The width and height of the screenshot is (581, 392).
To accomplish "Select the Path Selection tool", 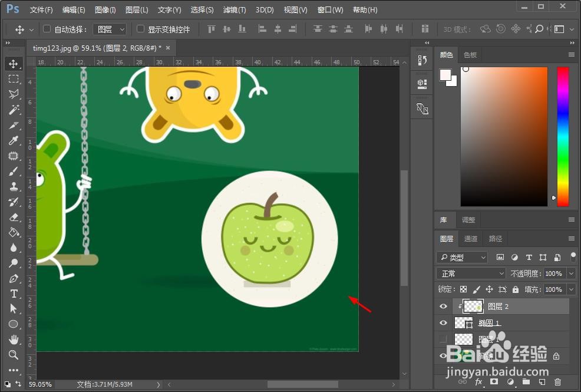I will 14,309.
